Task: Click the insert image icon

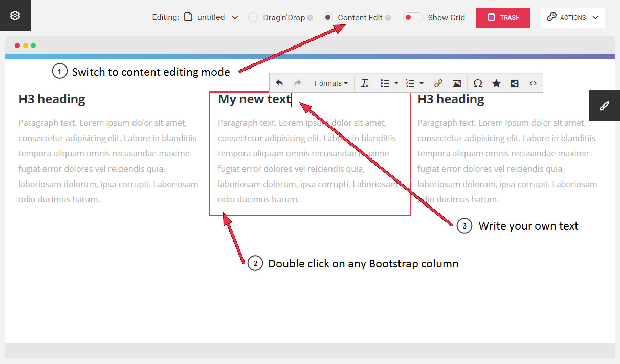Action: coord(457,83)
